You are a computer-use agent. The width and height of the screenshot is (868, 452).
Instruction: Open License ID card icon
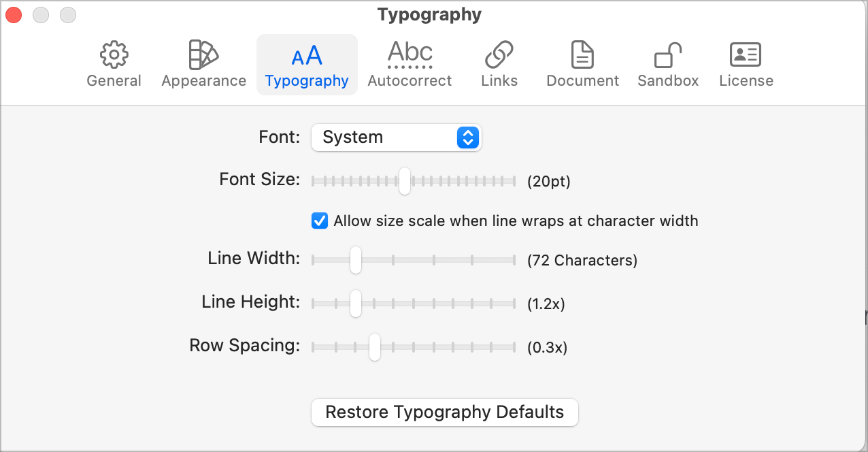pos(746,54)
